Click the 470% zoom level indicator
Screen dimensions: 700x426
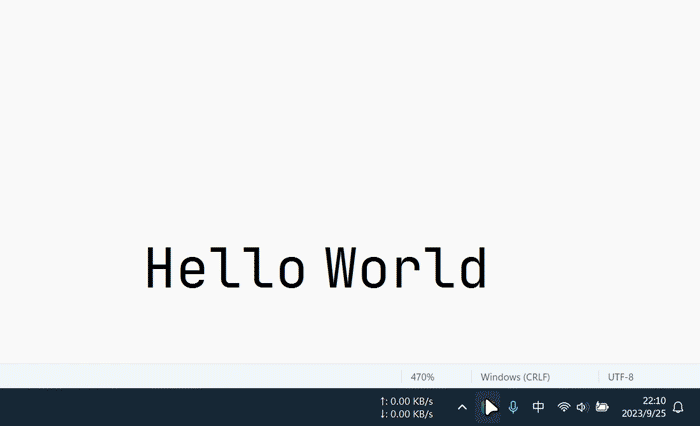pos(423,377)
